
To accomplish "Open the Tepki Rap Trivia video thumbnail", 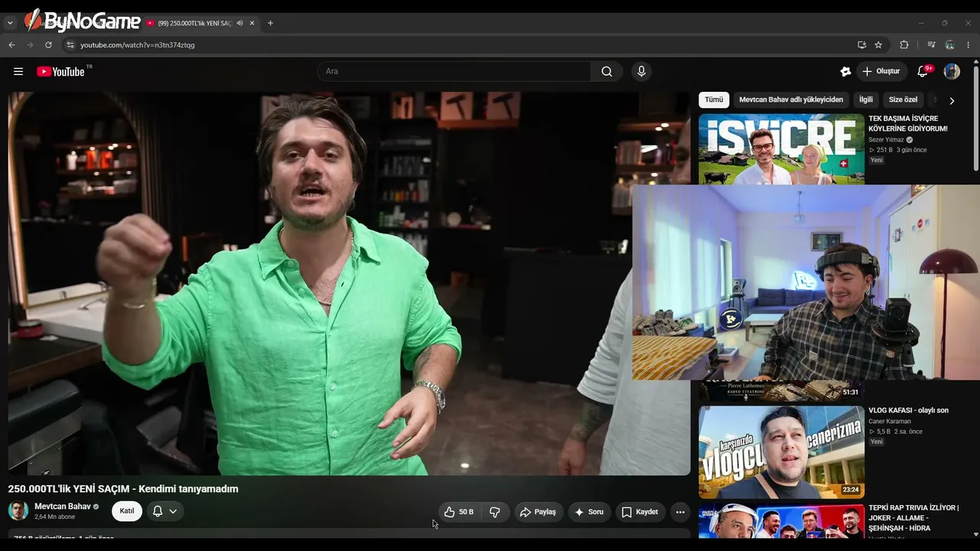I will tap(782, 520).
